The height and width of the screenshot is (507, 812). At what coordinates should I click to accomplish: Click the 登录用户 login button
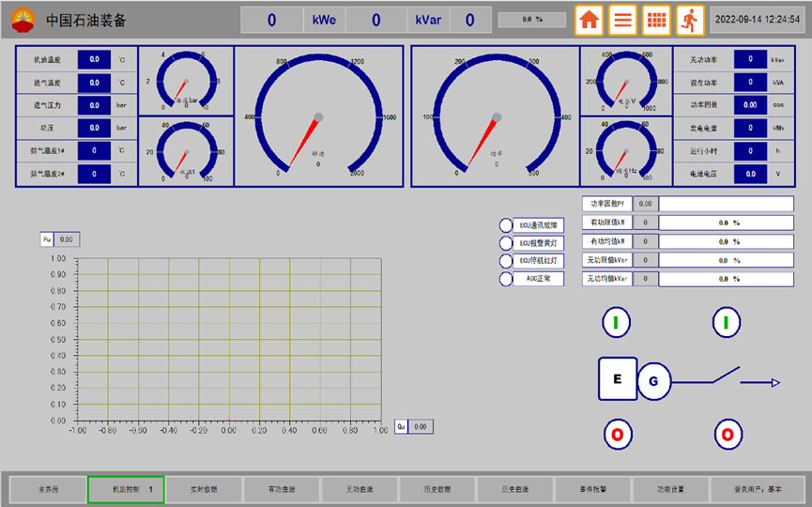point(758,489)
